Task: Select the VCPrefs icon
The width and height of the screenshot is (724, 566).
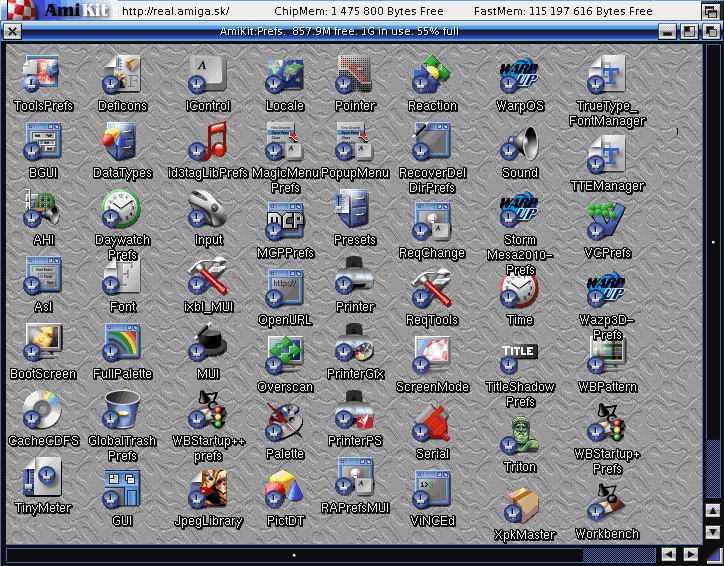Action: 607,221
